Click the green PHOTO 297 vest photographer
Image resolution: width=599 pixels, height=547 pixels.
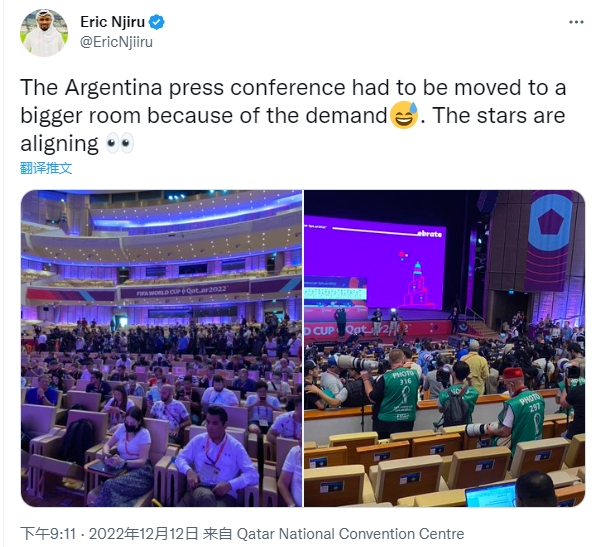[523, 410]
